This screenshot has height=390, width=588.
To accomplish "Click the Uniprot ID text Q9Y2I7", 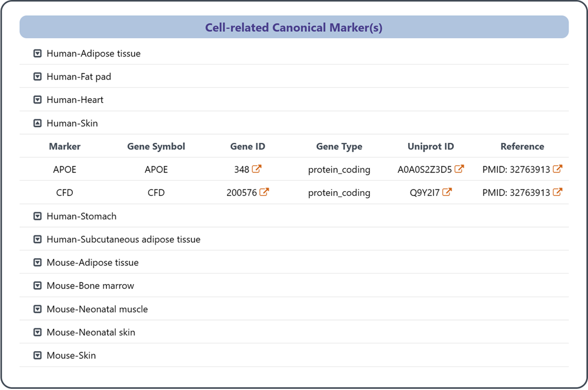I will point(424,193).
